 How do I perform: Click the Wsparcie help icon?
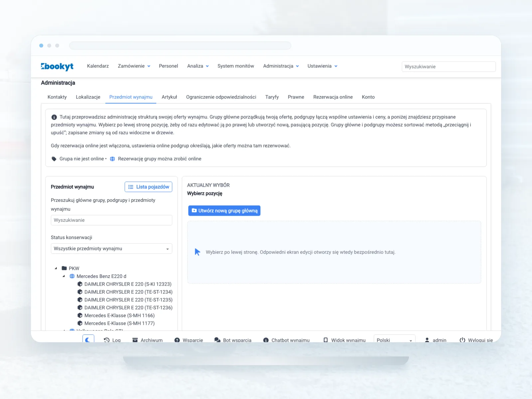177,340
